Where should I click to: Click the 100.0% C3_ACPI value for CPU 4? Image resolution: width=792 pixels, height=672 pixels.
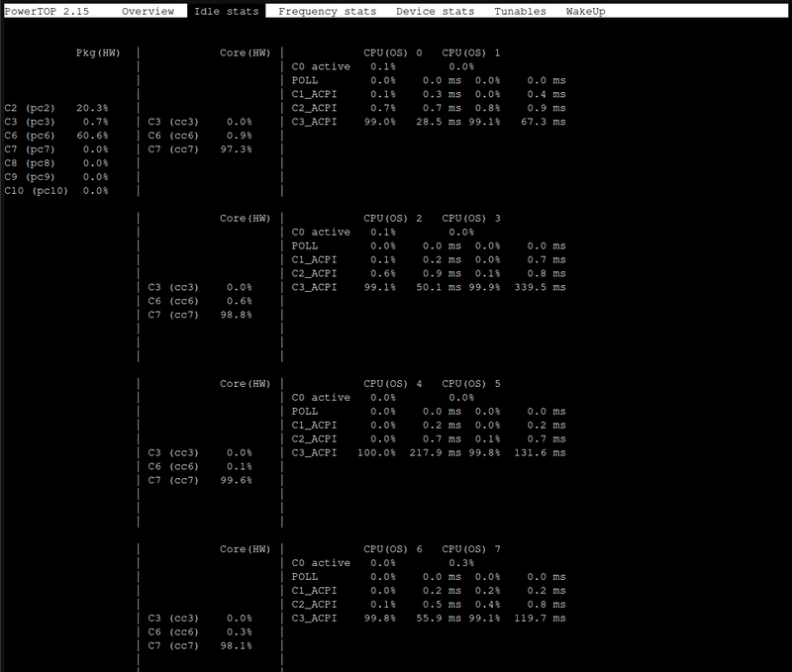[x=376, y=453]
